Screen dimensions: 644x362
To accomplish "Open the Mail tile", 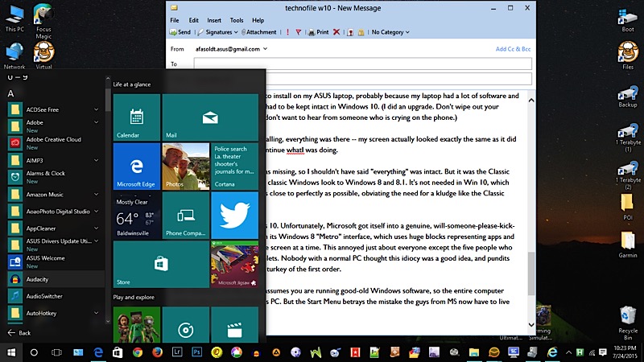I will tap(210, 117).
